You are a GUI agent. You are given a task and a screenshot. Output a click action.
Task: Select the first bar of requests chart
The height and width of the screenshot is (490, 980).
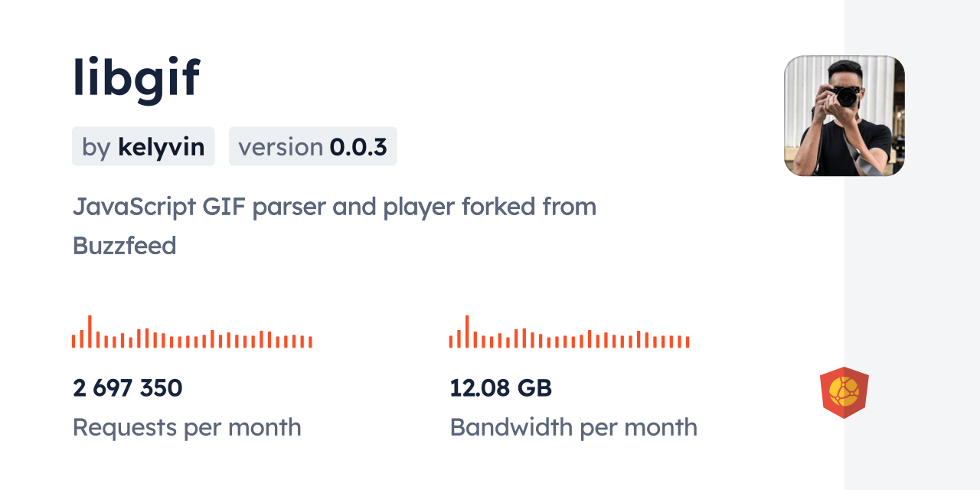73,341
